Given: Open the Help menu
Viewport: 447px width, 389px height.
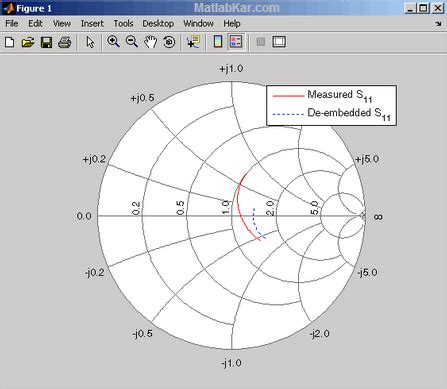Looking at the screenshot, I should point(232,24).
